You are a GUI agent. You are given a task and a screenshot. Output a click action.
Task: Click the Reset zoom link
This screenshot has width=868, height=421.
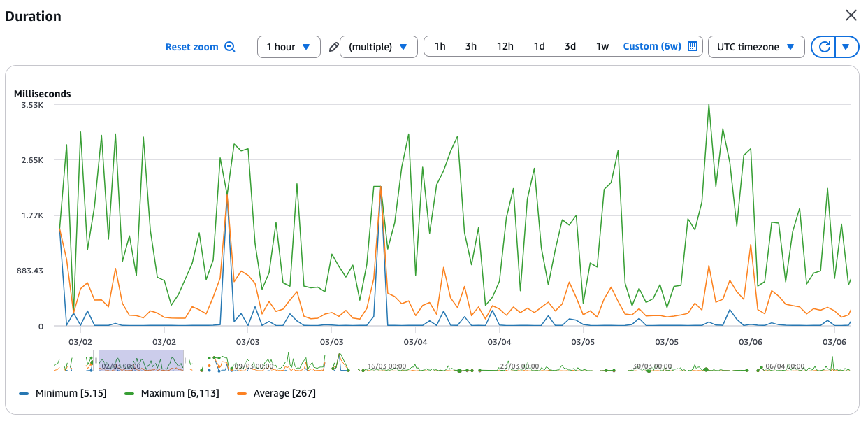(191, 47)
